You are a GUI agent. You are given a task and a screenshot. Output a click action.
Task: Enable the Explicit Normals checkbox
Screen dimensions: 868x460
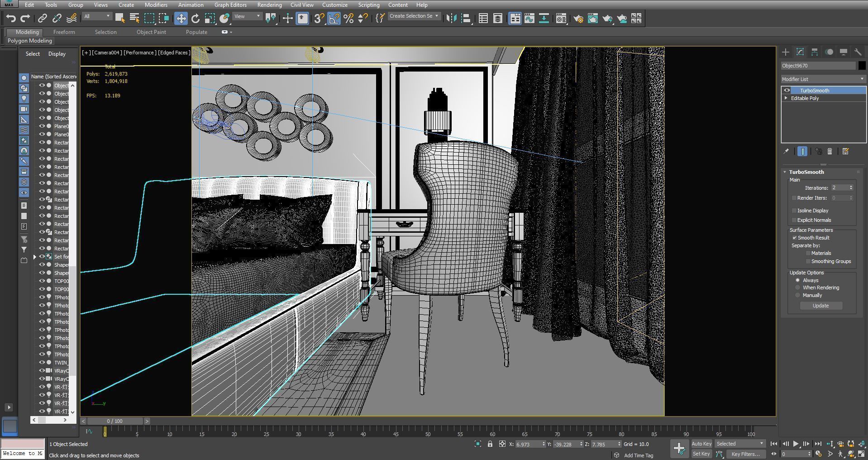[x=794, y=220]
